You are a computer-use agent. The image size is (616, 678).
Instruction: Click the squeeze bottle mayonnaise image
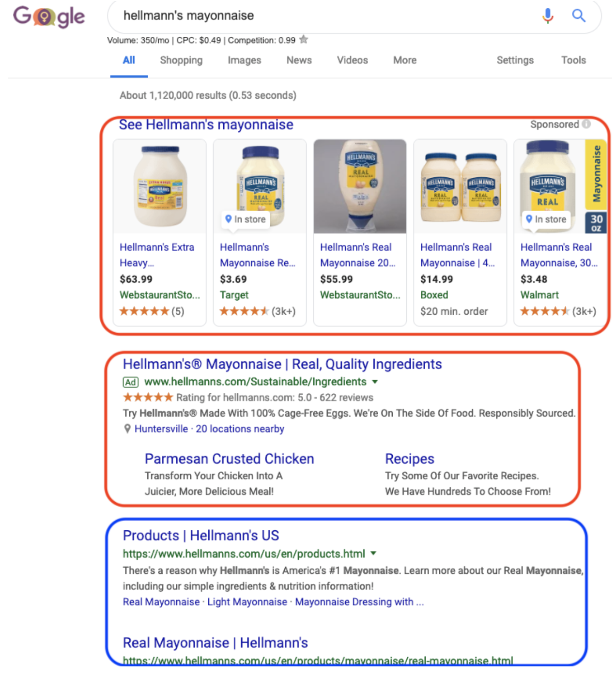360,186
